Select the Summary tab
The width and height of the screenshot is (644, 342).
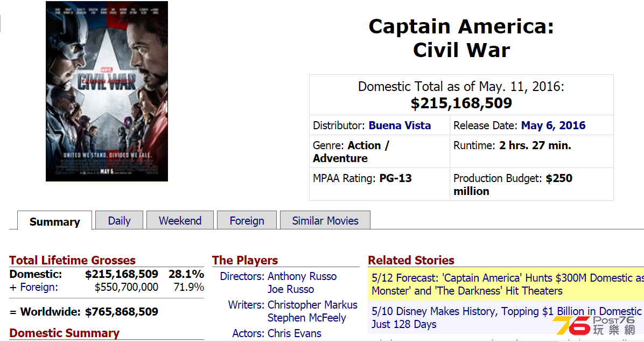54,221
